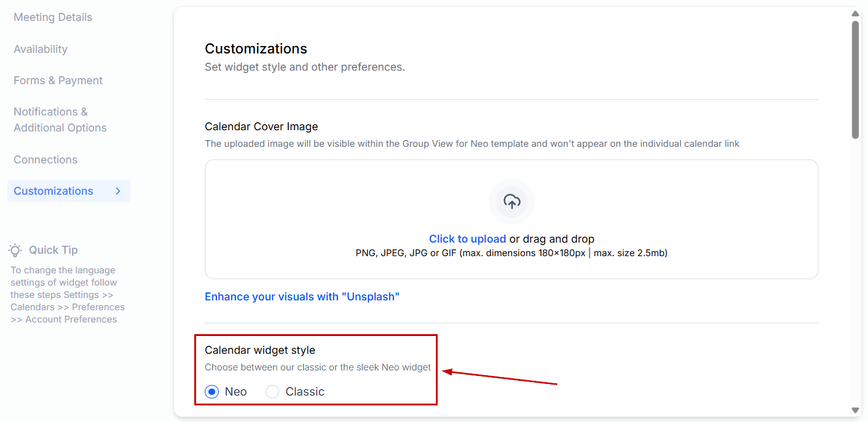Image resolution: width=868 pixels, height=422 pixels.
Task: Click the Quick Tip lightbulb icon
Action: (x=15, y=250)
